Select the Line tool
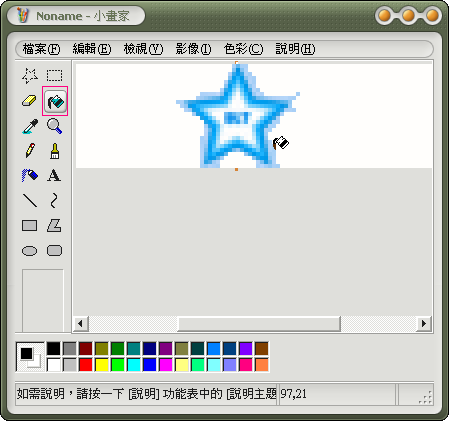This screenshot has width=449, height=421. [30, 200]
